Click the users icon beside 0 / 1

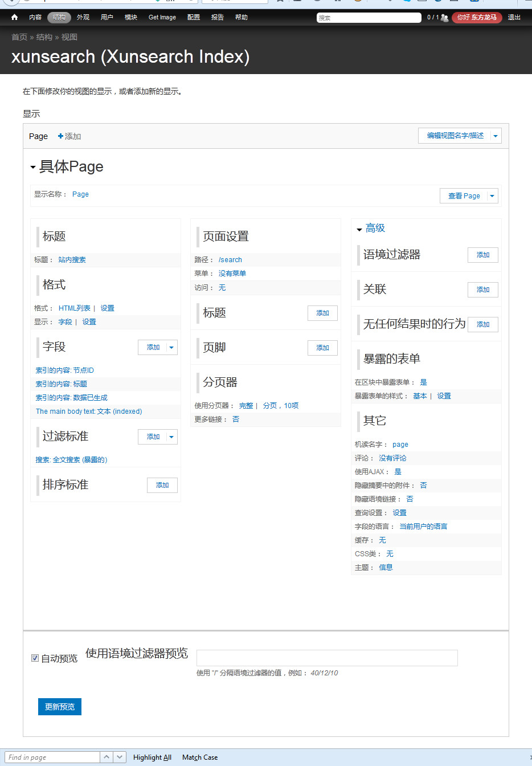pos(444,18)
